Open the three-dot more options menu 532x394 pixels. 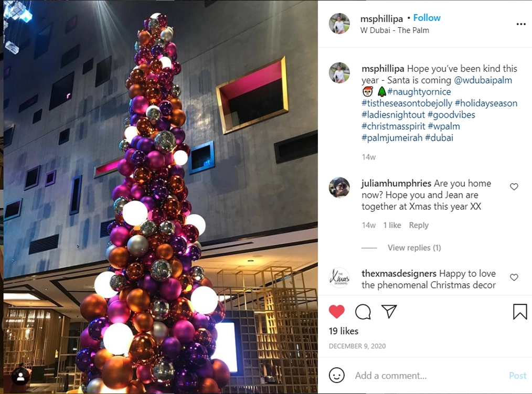[x=521, y=24]
